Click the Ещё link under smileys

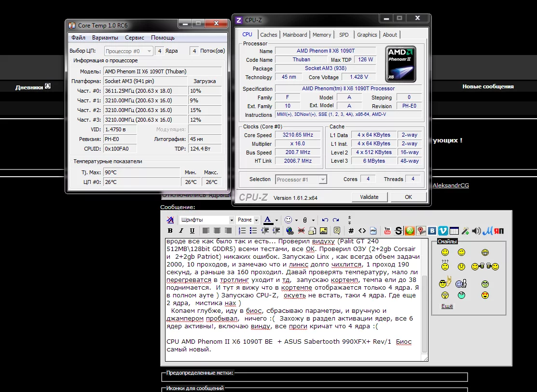tap(447, 306)
